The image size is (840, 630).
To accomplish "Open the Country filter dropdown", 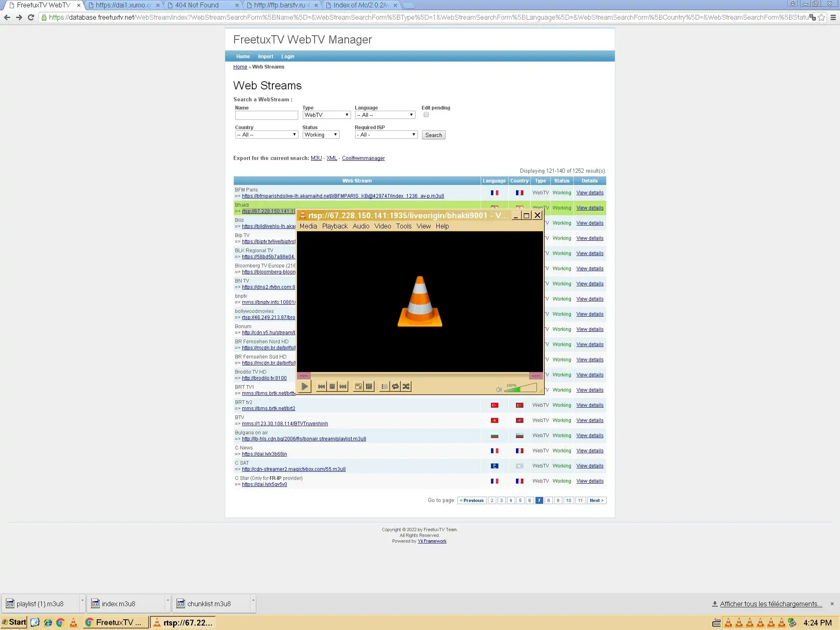I will (266, 135).
